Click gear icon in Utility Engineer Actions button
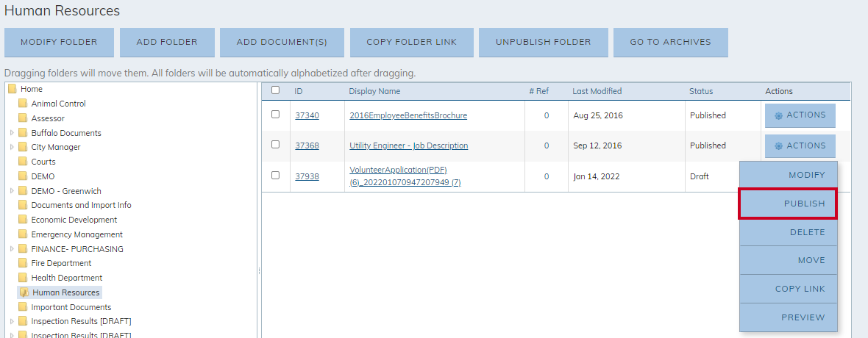The height and width of the screenshot is (338, 868). (x=778, y=146)
